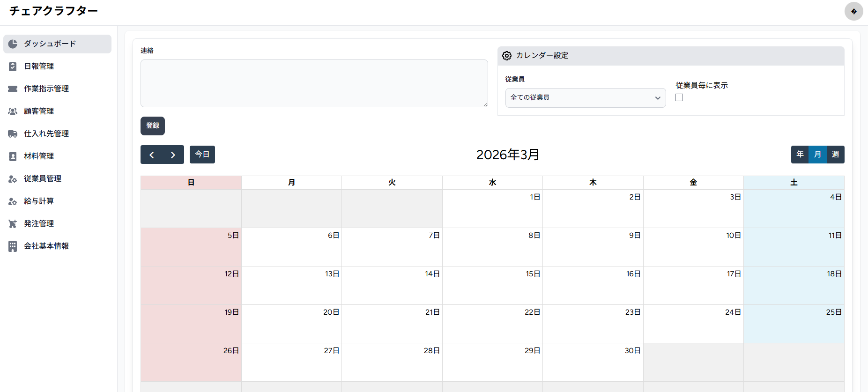
Task: Click into the 連絡 message text area
Action: click(x=314, y=83)
